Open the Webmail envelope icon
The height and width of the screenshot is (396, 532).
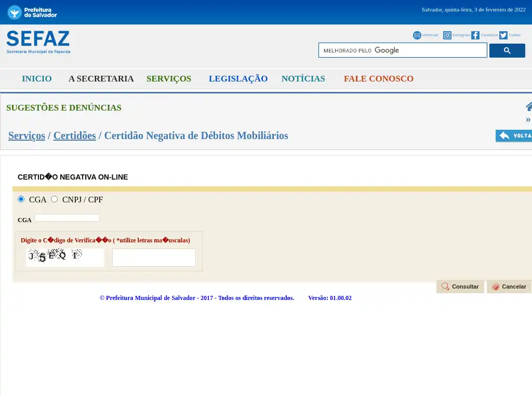[x=417, y=35]
